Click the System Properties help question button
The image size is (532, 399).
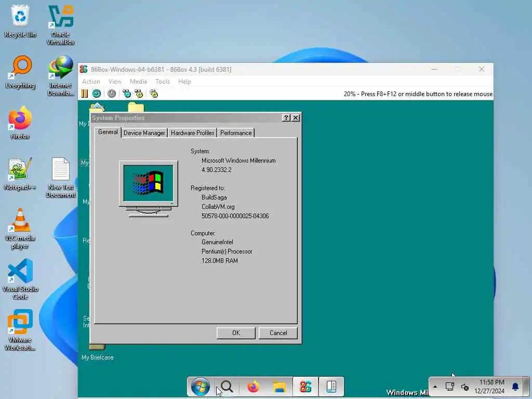click(x=286, y=118)
